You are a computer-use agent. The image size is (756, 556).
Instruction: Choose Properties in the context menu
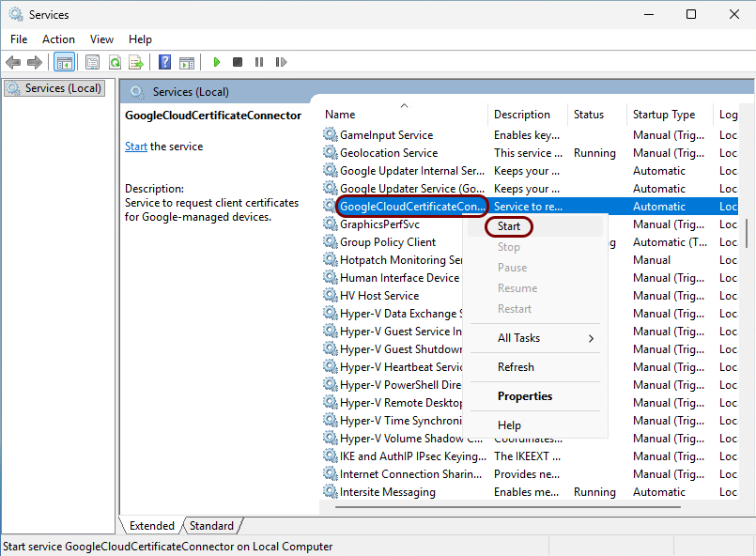535,396
